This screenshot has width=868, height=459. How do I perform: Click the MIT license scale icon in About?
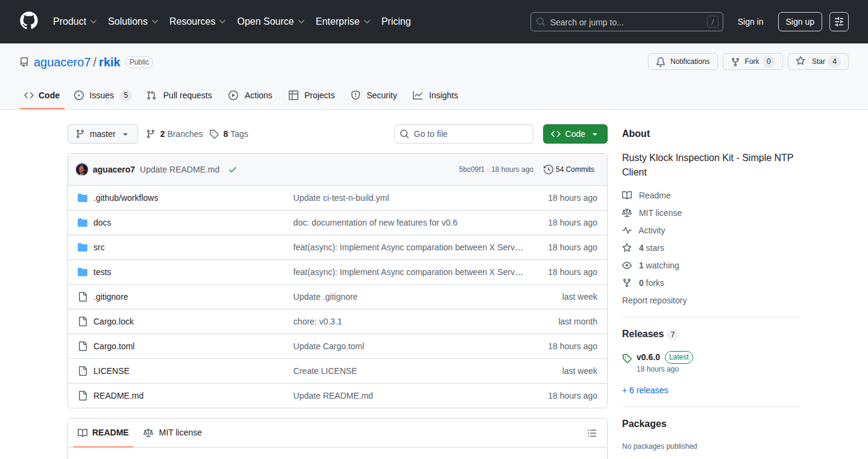(627, 213)
